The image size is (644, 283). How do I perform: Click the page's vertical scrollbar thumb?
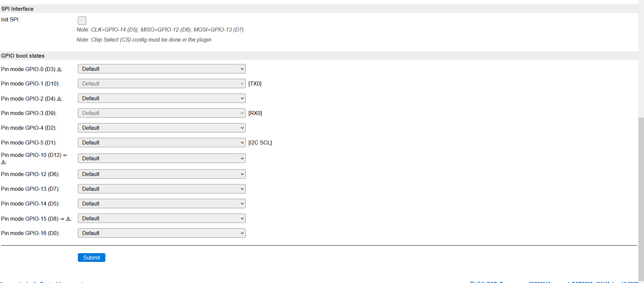pyautogui.click(x=641, y=198)
